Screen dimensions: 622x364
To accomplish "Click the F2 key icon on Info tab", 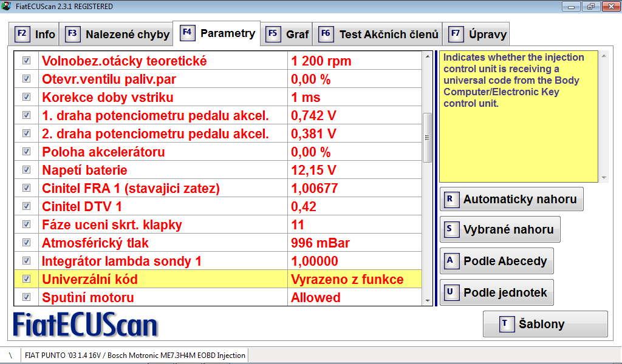I will click(22, 34).
